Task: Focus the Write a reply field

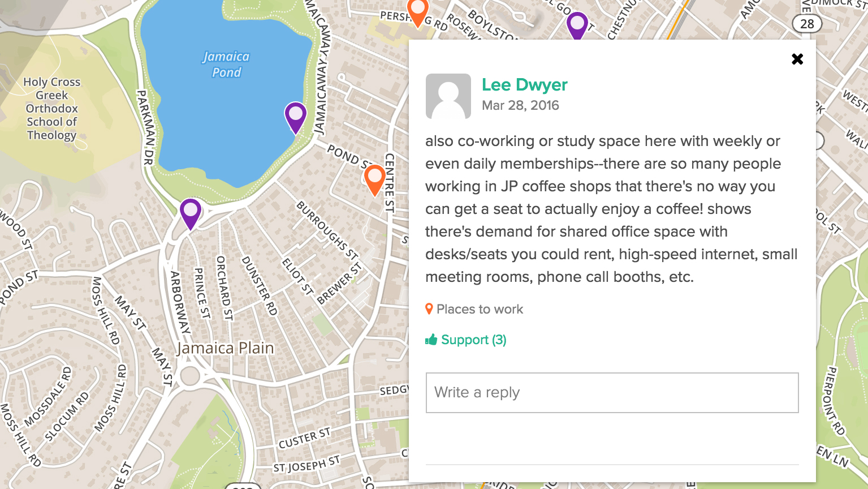Action: coord(612,393)
